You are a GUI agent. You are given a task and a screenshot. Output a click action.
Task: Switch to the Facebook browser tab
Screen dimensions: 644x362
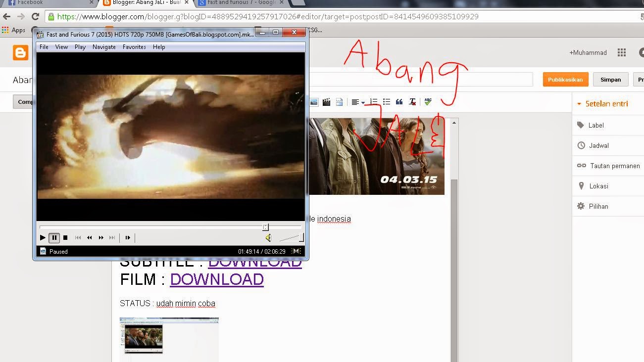point(50,3)
